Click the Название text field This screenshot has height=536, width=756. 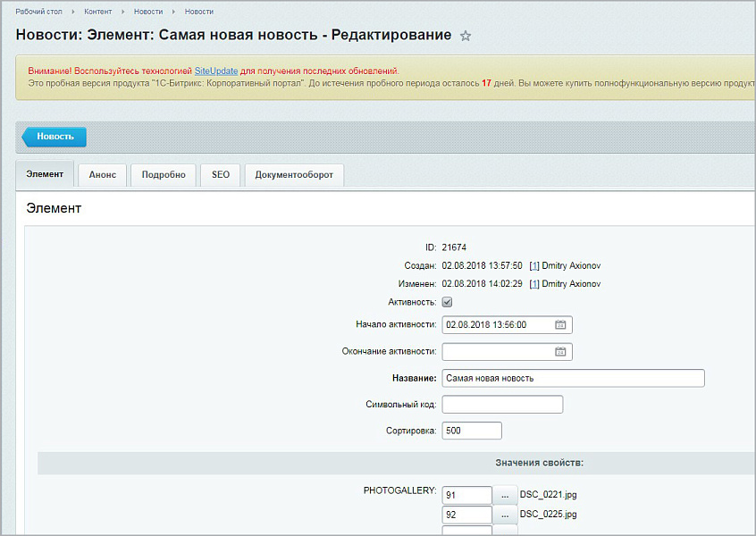[572, 378]
